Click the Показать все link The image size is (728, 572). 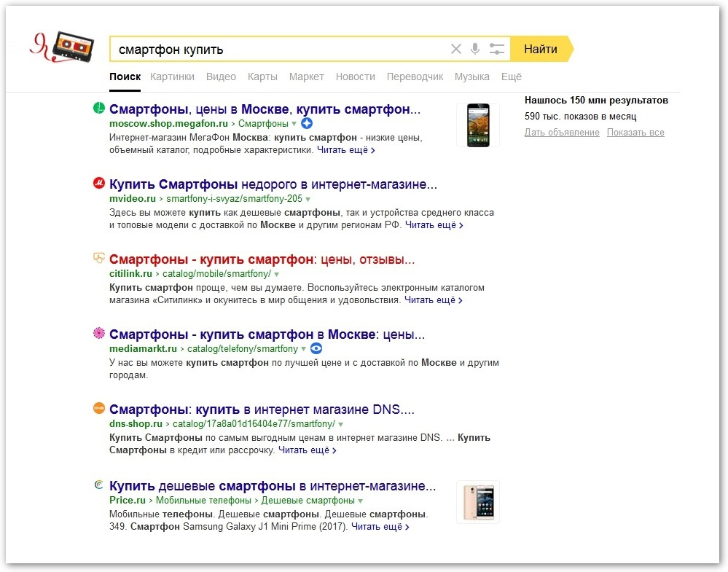click(635, 133)
